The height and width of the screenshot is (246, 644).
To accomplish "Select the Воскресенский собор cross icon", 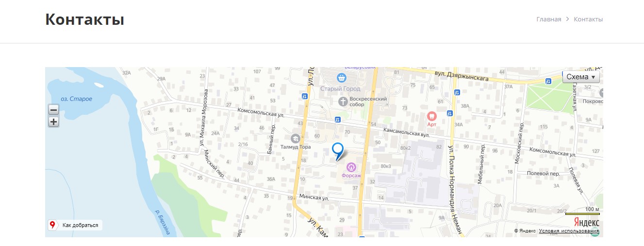I will click(343, 102).
